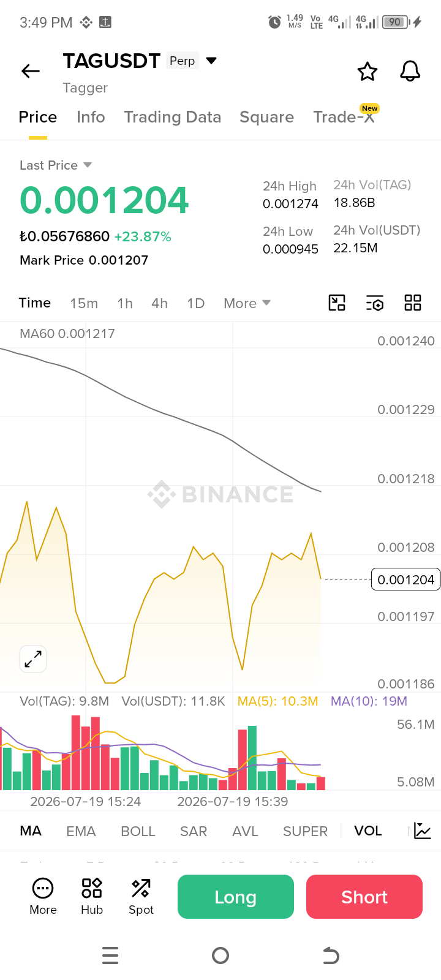Open the chart drawing tools icon
The width and height of the screenshot is (441, 980).
click(x=337, y=303)
